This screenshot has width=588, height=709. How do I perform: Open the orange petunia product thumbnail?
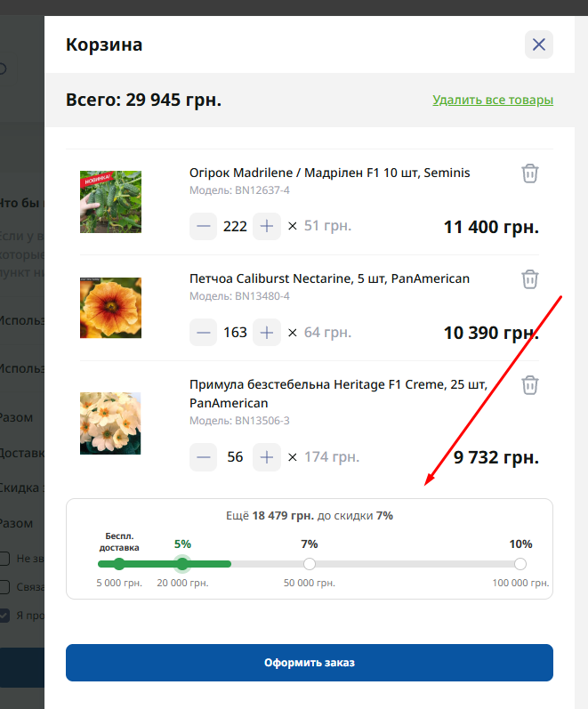(110, 308)
